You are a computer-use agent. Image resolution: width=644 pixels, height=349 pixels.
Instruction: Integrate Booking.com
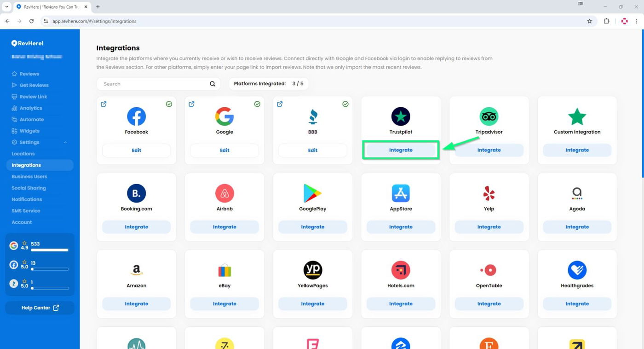[136, 227]
